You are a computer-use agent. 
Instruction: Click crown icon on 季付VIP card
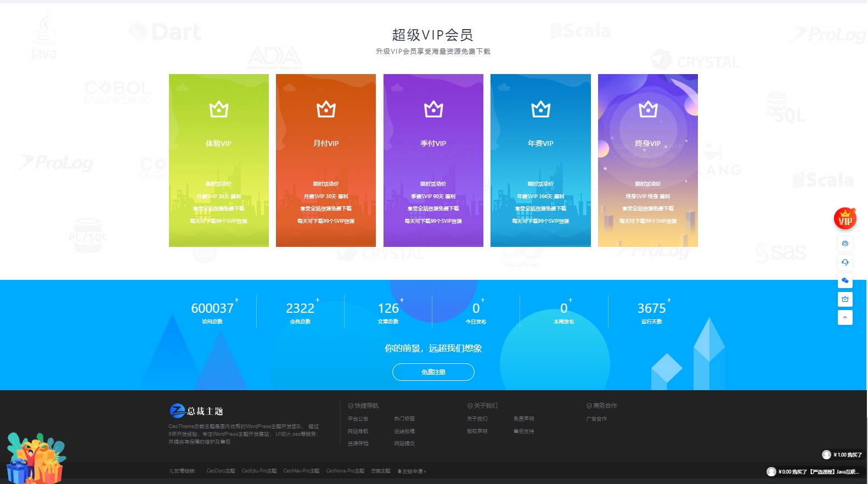433,109
